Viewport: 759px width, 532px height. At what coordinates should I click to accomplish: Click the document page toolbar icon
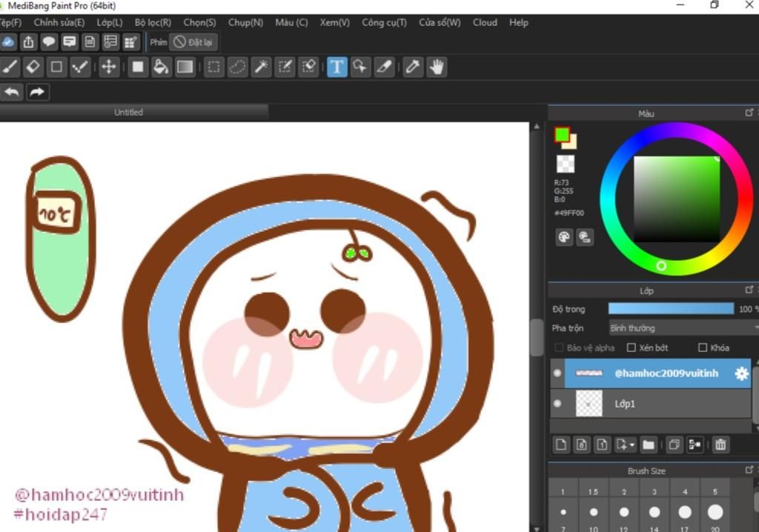point(90,42)
